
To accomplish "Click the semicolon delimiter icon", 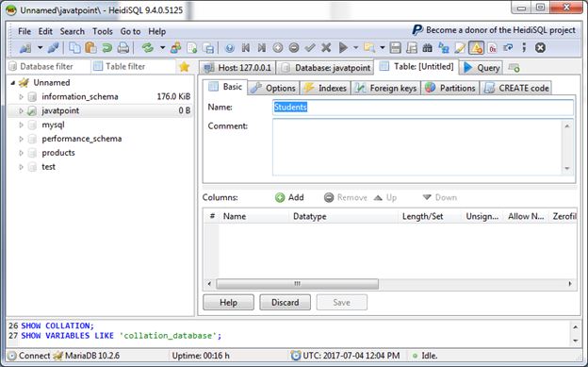I will coord(524,48).
